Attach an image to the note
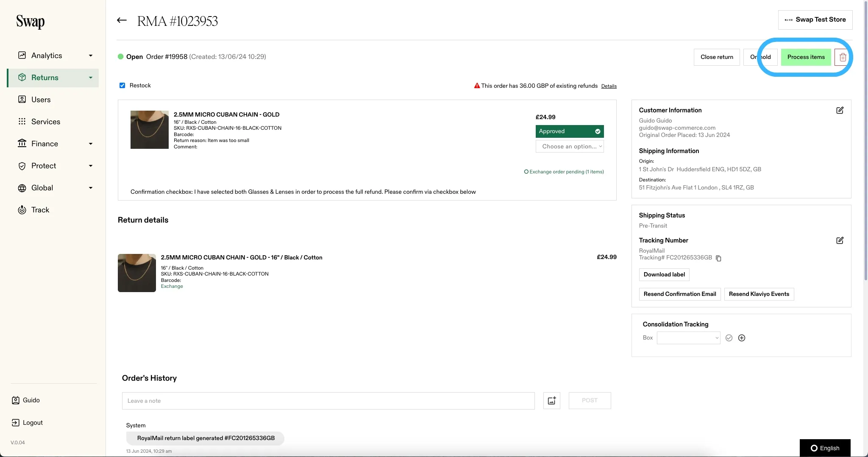The image size is (868, 457). [x=552, y=401]
